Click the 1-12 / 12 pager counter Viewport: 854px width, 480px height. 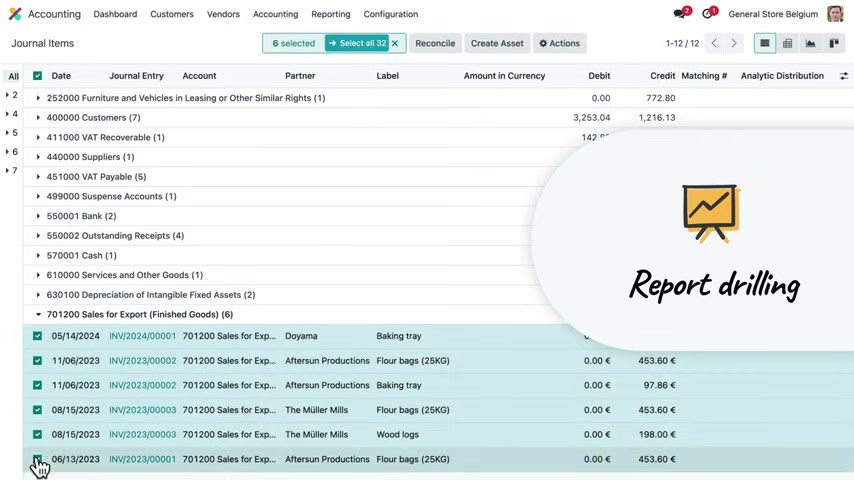pos(682,43)
